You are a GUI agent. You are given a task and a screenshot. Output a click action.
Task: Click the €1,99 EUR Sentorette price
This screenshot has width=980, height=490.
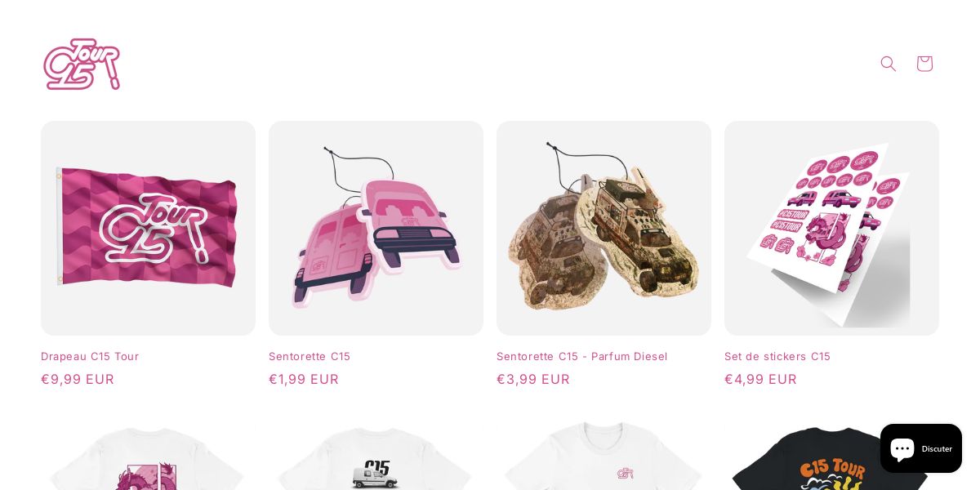click(304, 379)
